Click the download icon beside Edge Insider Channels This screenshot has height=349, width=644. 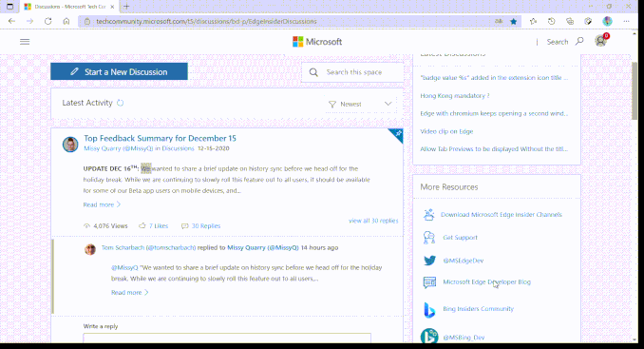click(428, 214)
